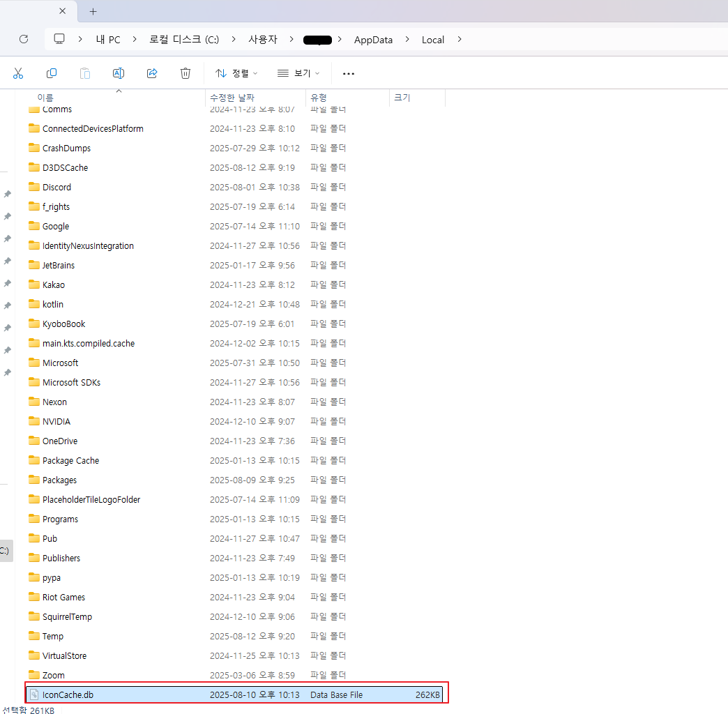728x714 pixels.
Task: Expand chevron after AppData breadcrumb
Action: coord(407,40)
